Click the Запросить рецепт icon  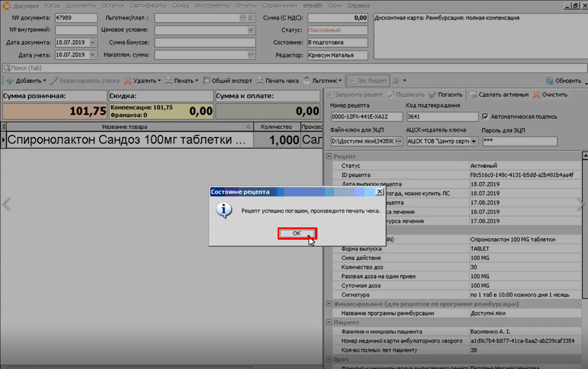[330, 95]
